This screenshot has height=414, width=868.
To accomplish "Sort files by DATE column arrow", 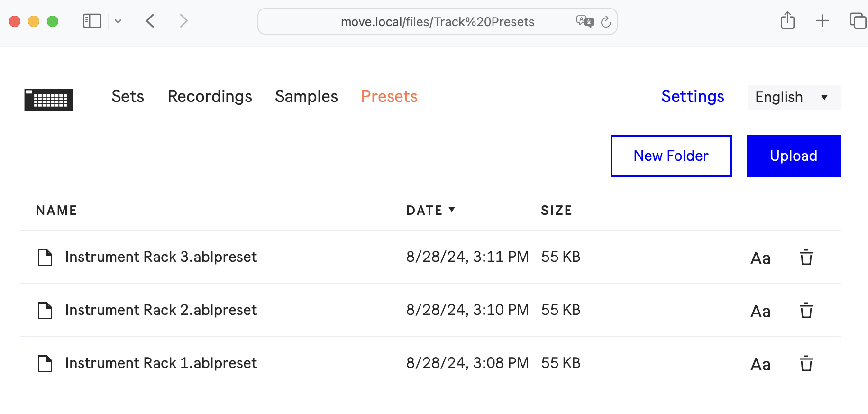I will [x=451, y=210].
